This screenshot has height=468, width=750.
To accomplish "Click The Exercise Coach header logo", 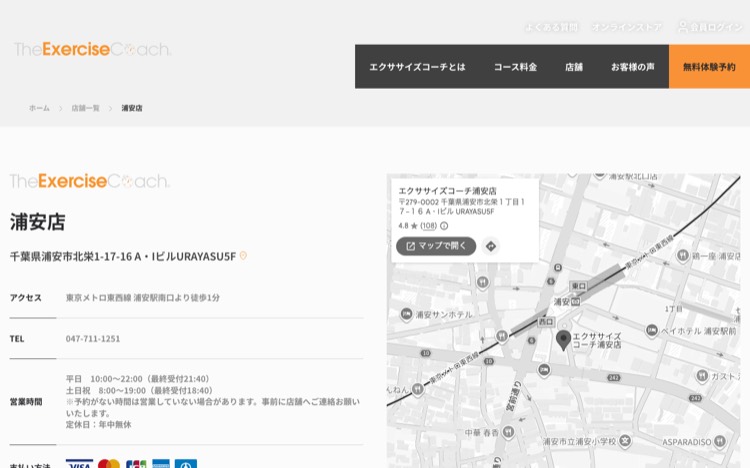I will [92, 49].
